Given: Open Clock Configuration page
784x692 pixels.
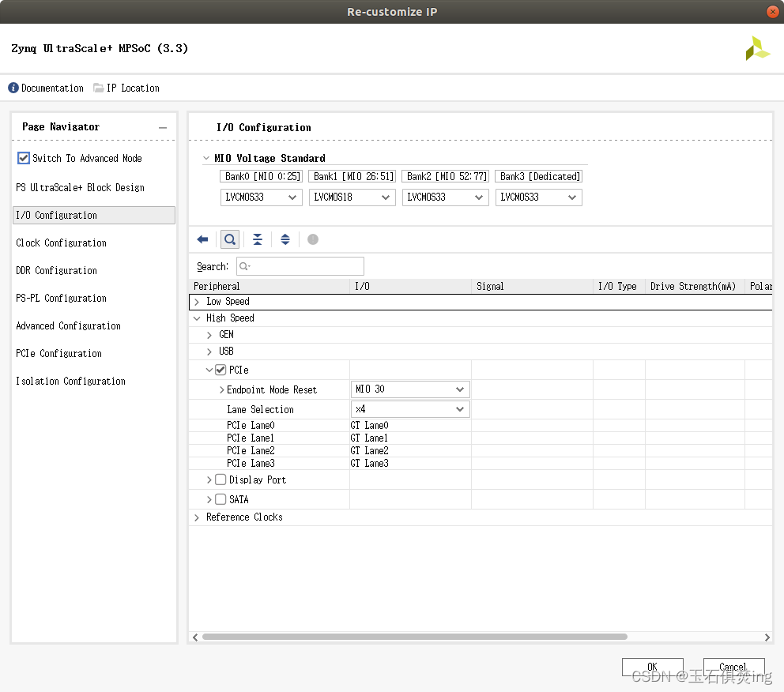Looking at the screenshot, I should tap(61, 243).
